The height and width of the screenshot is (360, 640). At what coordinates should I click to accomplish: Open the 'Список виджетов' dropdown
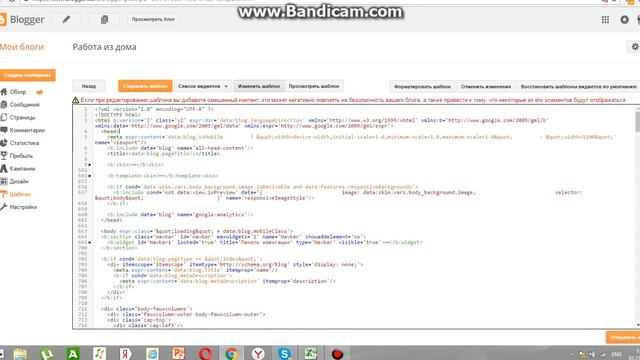[202, 86]
